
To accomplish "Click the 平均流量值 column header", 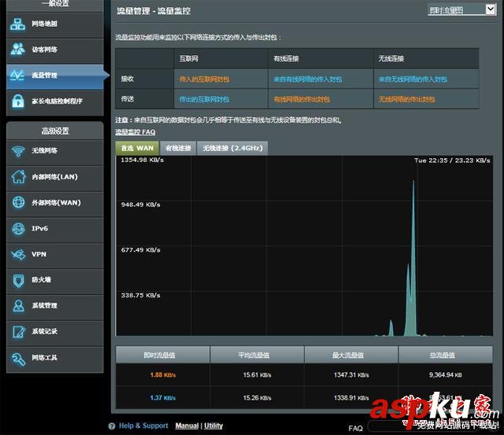I will click(x=257, y=355).
